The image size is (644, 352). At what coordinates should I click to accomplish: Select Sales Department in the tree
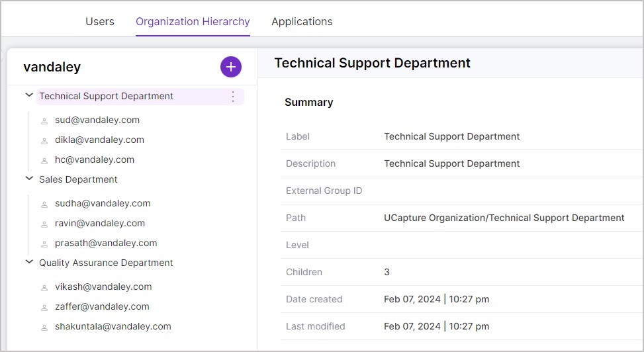tap(78, 179)
